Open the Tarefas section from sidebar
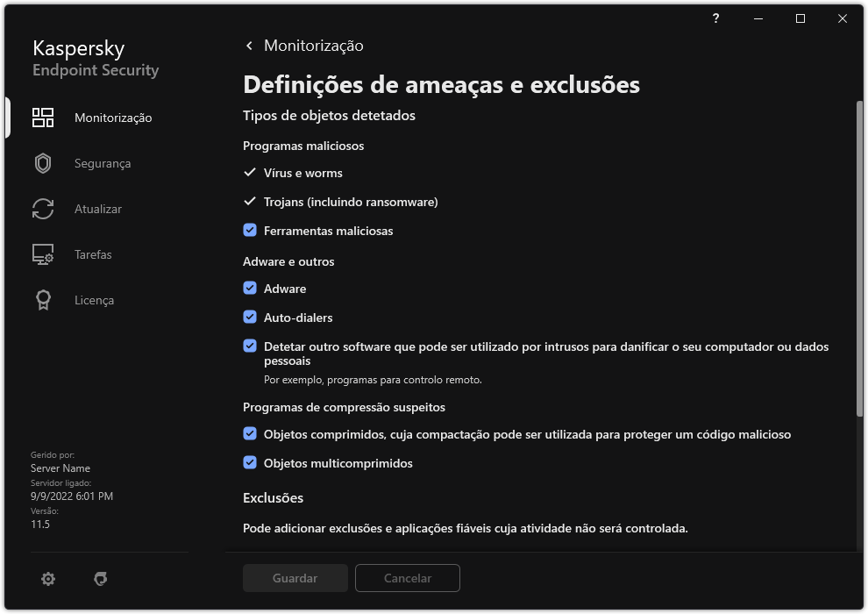This screenshot has width=868, height=614. pos(91,253)
